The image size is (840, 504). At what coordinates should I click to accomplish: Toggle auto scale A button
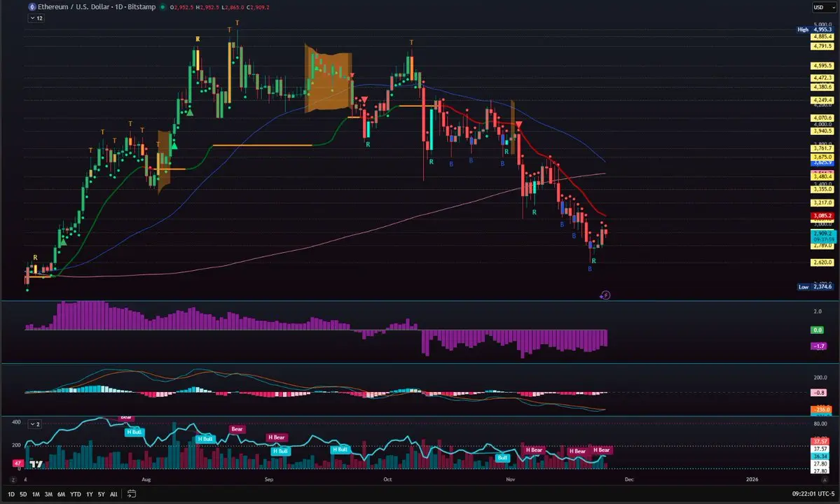825,480
